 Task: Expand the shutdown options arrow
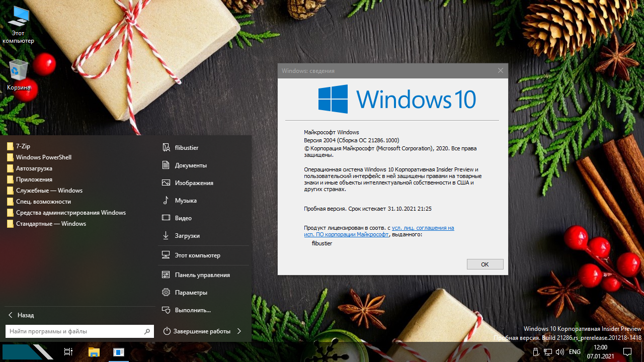point(239,331)
